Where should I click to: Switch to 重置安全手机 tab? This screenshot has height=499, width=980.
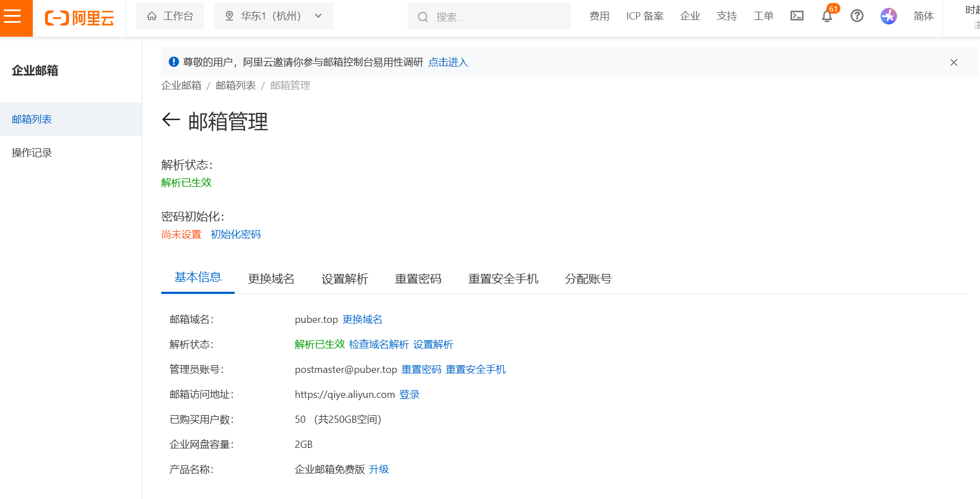(x=503, y=278)
